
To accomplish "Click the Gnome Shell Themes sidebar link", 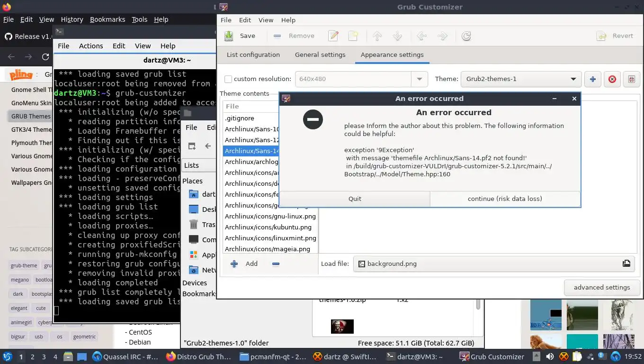I will [x=32, y=90].
